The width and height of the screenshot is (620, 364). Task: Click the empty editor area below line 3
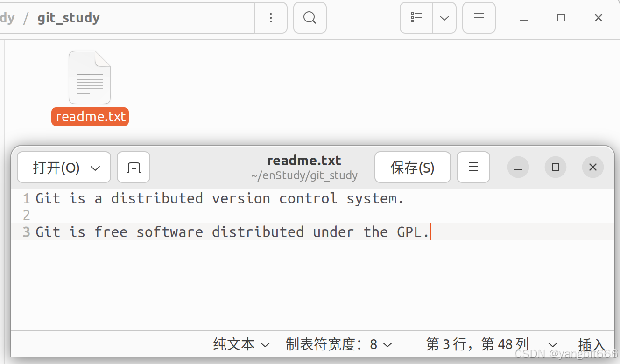313,285
